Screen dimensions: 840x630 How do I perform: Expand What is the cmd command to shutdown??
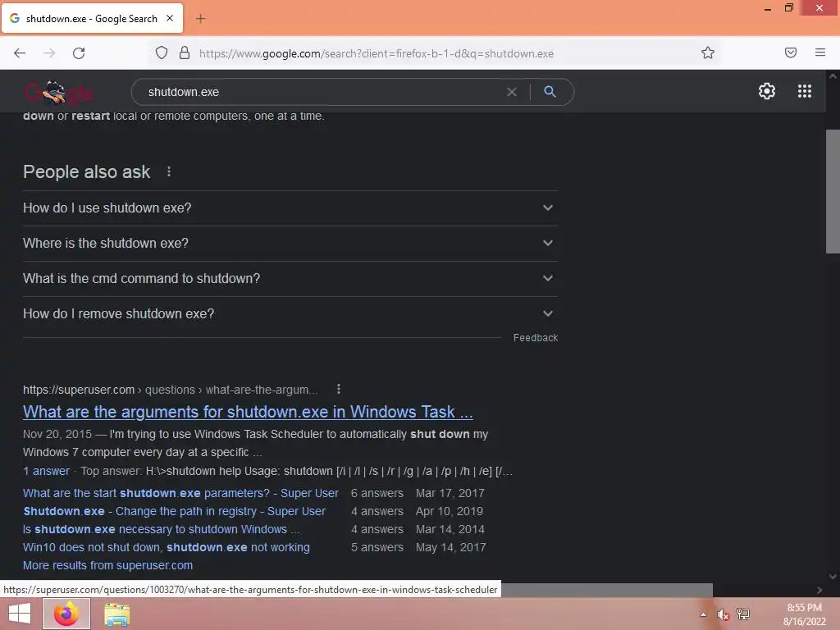click(x=290, y=279)
